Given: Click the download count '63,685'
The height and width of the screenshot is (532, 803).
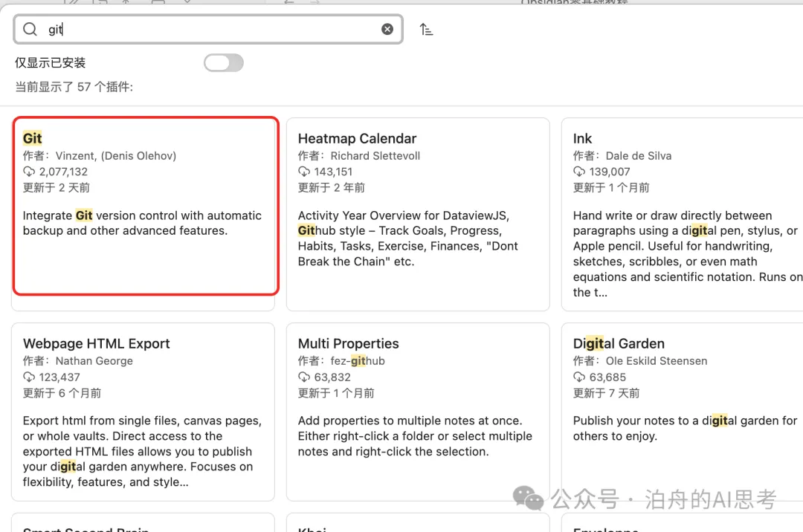Looking at the screenshot, I should pos(607,377).
